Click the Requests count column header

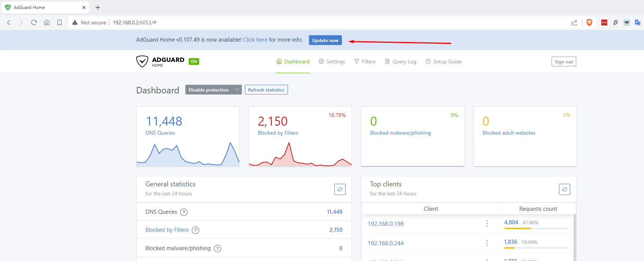[x=538, y=209]
